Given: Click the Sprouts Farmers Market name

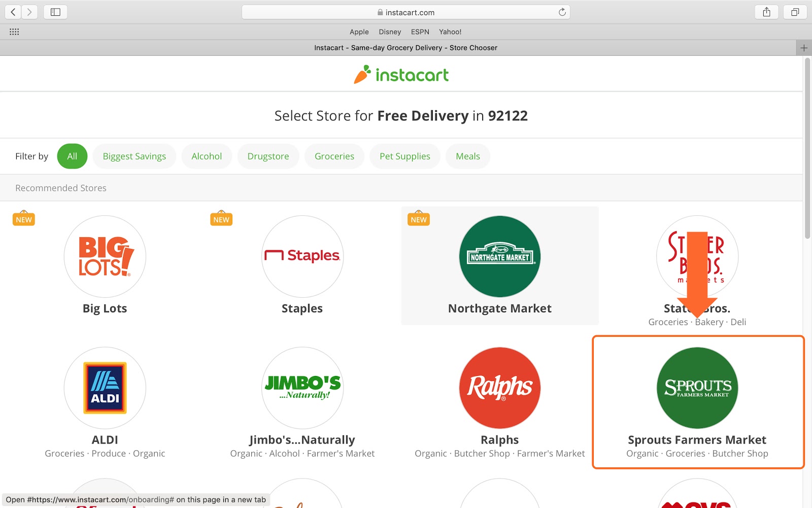Looking at the screenshot, I should pyautogui.click(x=697, y=440).
